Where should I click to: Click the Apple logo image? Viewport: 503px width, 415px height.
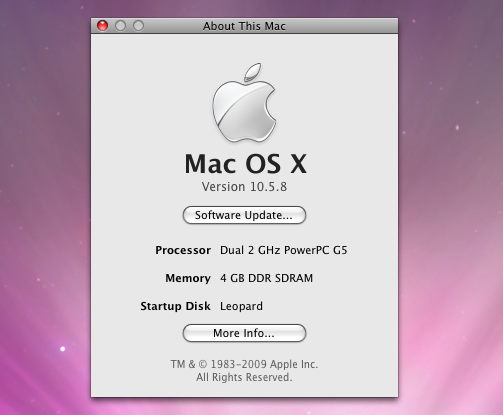[244, 102]
